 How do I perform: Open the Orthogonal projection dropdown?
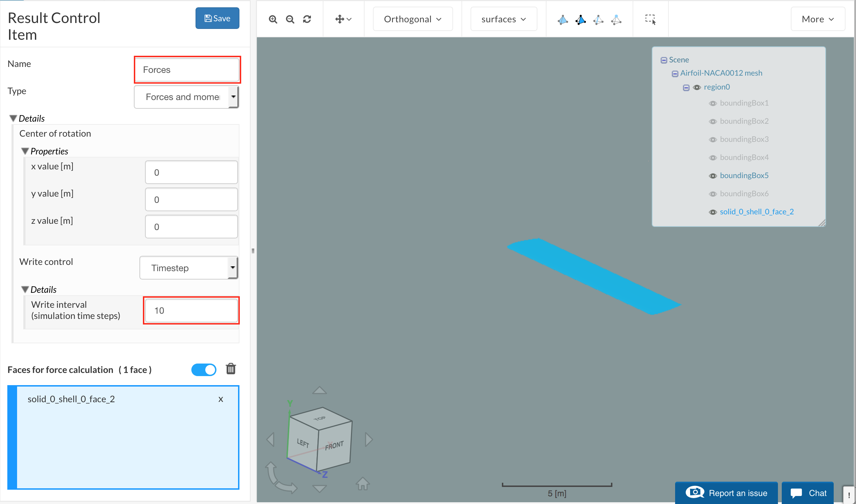pyautogui.click(x=413, y=19)
